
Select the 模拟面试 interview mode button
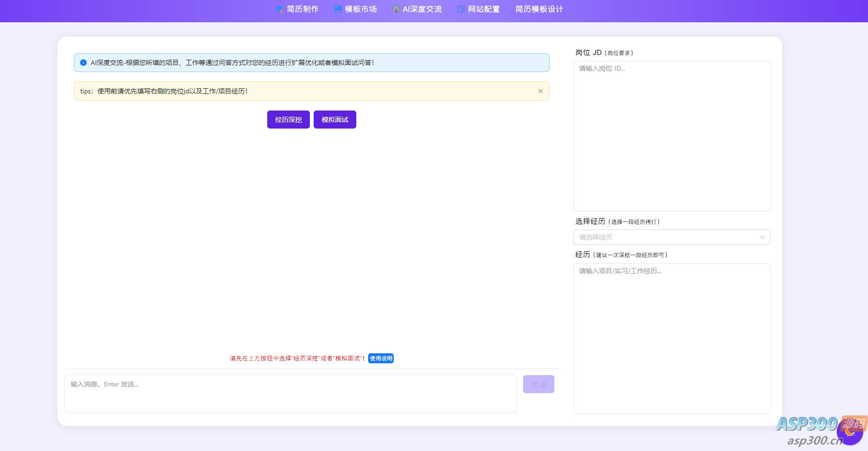pos(335,120)
